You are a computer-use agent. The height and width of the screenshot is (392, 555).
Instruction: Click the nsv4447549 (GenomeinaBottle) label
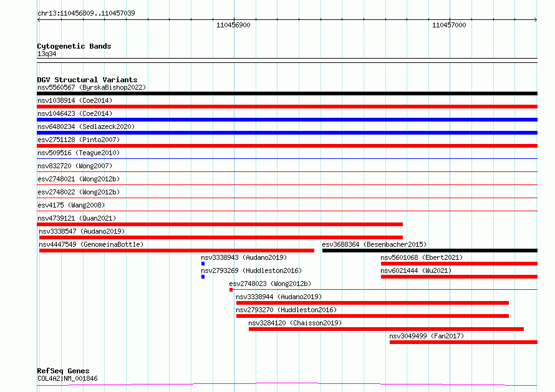[x=91, y=244]
